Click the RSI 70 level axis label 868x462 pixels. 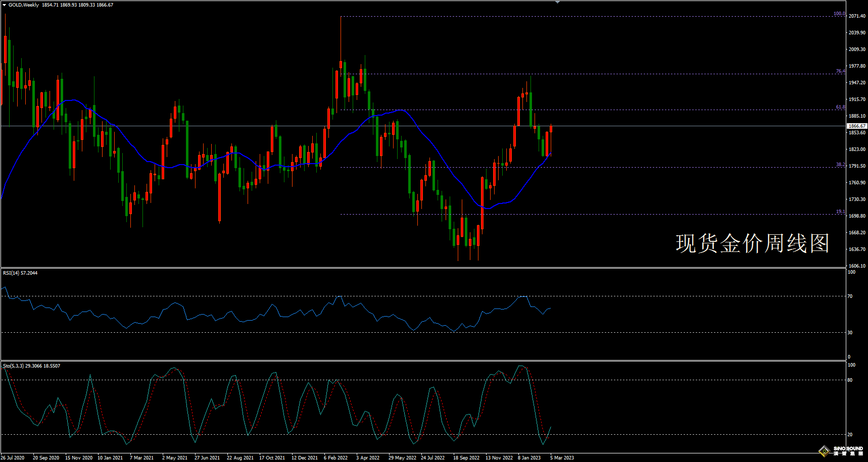[850, 296]
